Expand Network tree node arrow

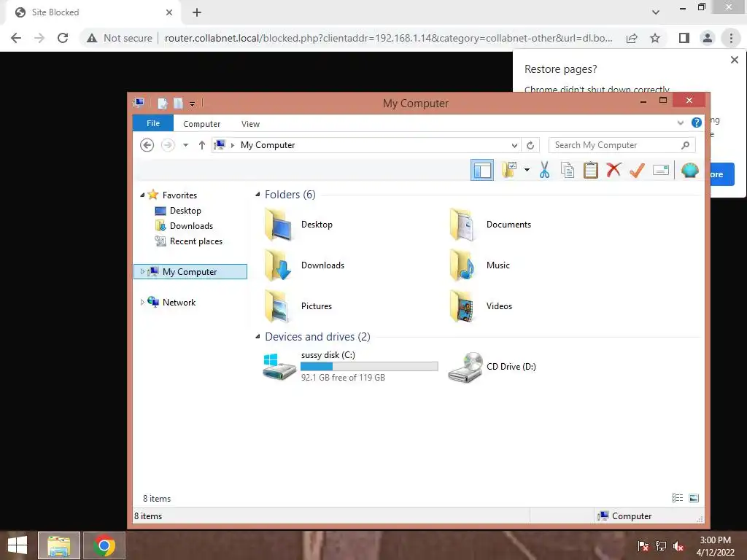click(142, 302)
